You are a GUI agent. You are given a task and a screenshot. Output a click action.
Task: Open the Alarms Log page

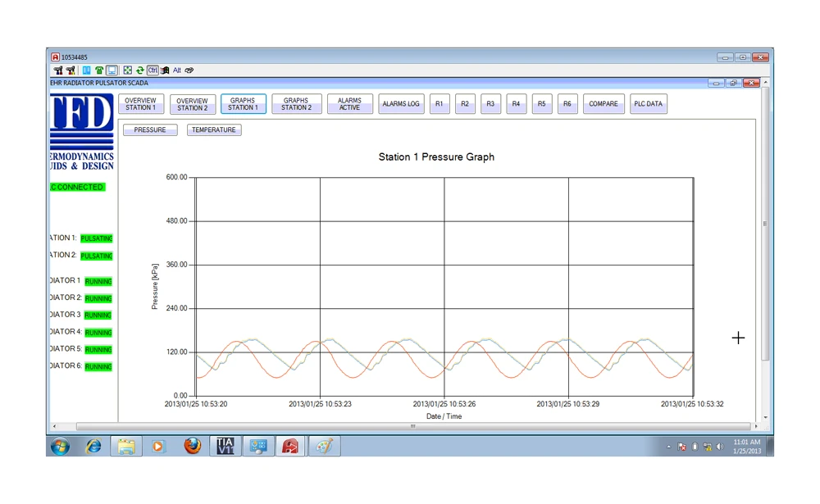(x=400, y=104)
